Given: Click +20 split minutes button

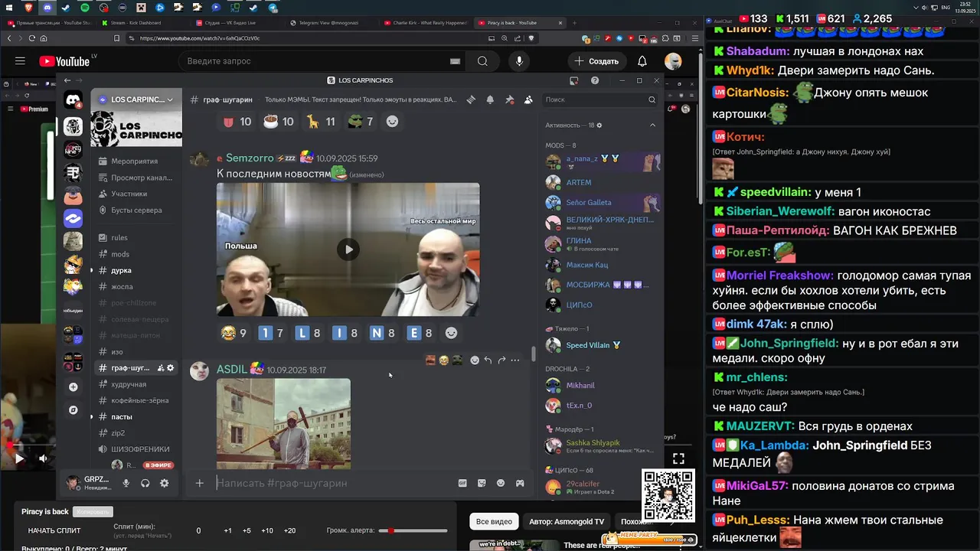Looking at the screenshot, I should tap(289, 530).
